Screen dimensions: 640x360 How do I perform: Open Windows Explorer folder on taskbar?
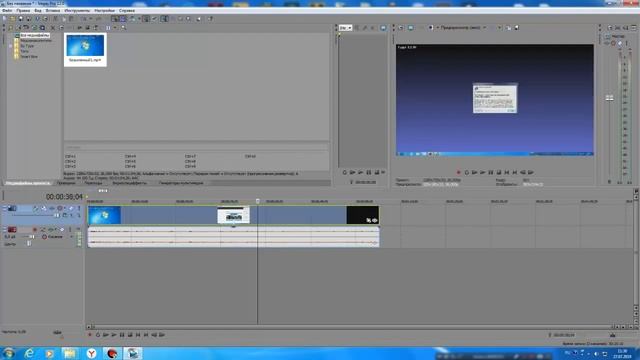coord(70,353)
